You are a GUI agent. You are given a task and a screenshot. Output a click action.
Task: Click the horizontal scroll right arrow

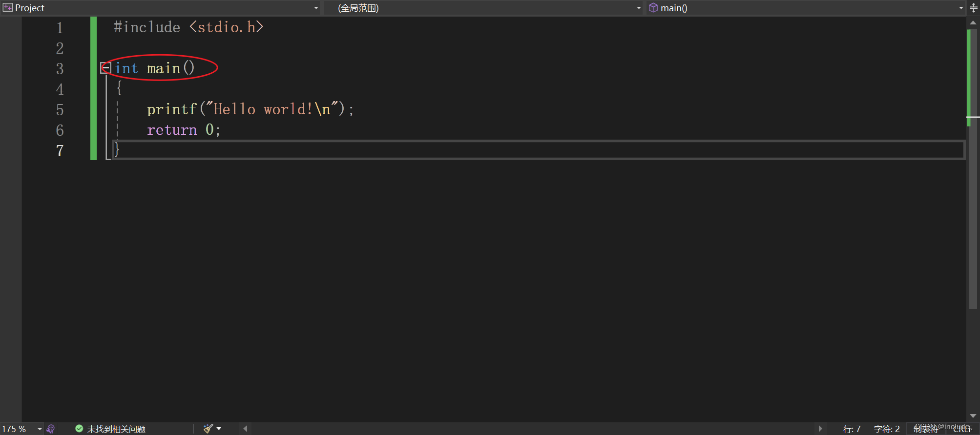tap(820, 429)
